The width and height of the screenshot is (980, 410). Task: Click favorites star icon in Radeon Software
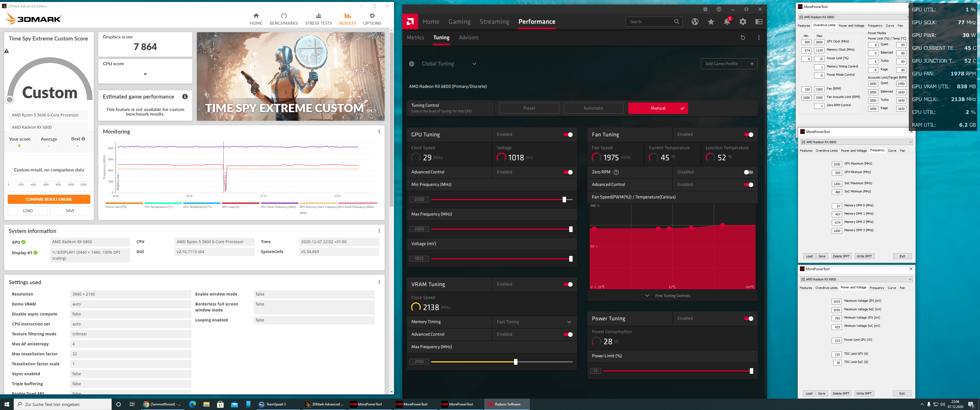pos(711,22)
